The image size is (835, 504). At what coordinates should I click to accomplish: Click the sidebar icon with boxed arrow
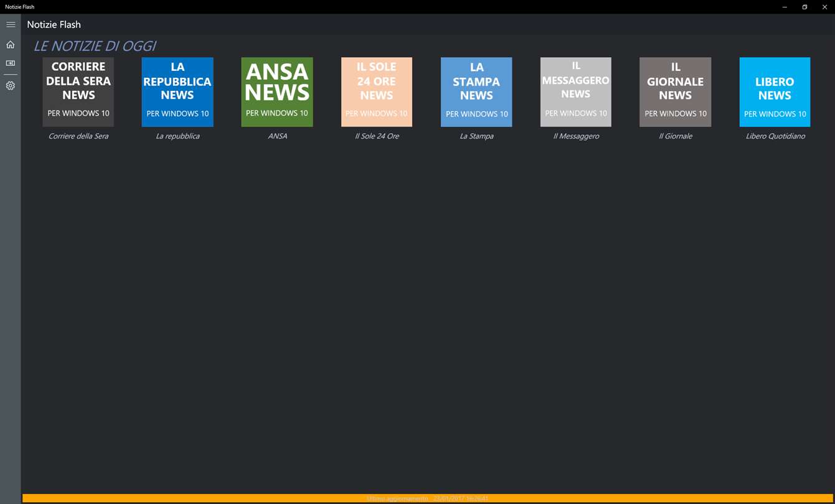11,63
